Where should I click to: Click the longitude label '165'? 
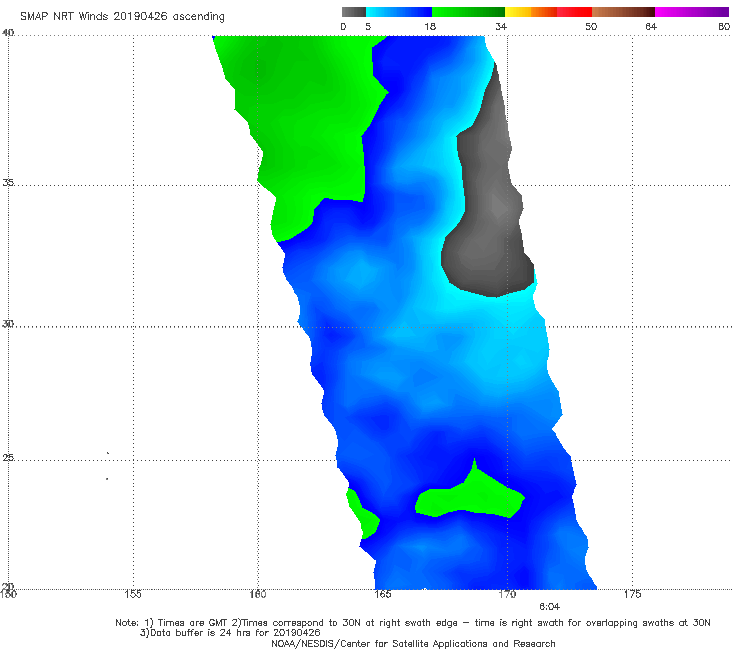(x=382, y=594)
